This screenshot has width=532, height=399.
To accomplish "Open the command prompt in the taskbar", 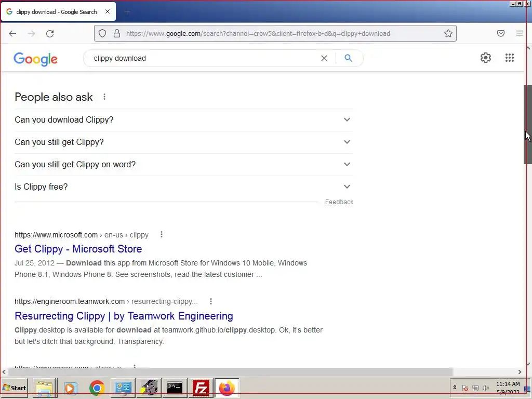I will tap(175, 388).
